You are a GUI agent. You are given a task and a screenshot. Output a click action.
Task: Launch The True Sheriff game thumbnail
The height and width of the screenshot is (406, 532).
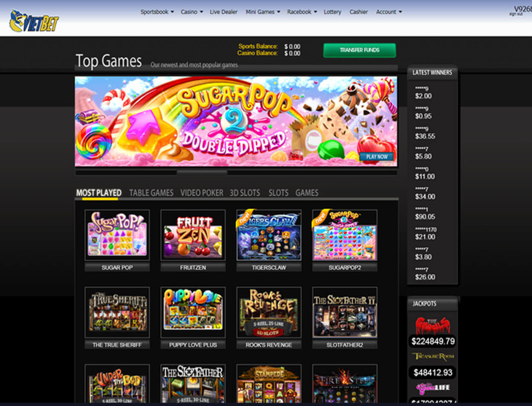point(117,312)
